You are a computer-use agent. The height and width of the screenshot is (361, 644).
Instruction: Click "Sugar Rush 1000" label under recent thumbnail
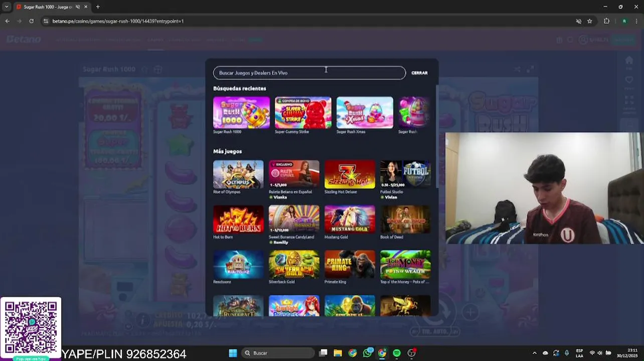coord(227,132)
